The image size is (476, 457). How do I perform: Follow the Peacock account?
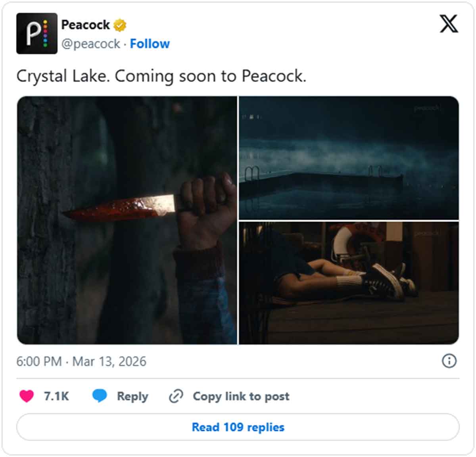coord(150,44)
